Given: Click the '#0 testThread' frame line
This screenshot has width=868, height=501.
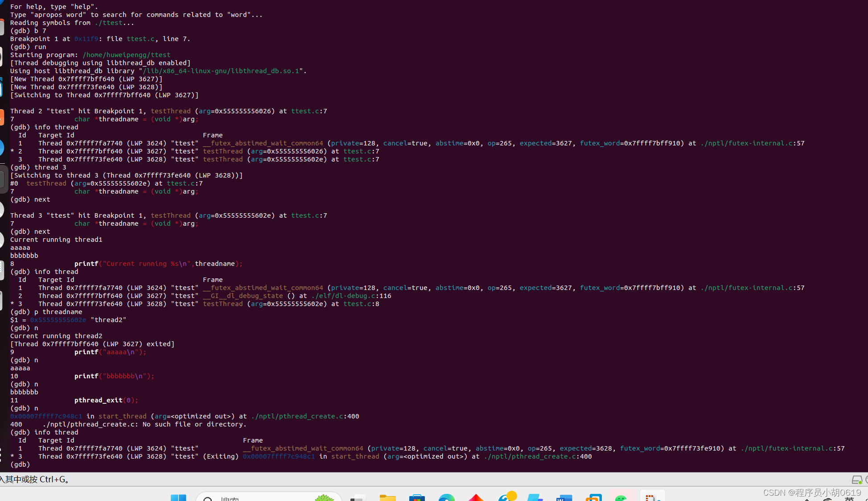Looking at the screenshot, I should click(106, 183).
